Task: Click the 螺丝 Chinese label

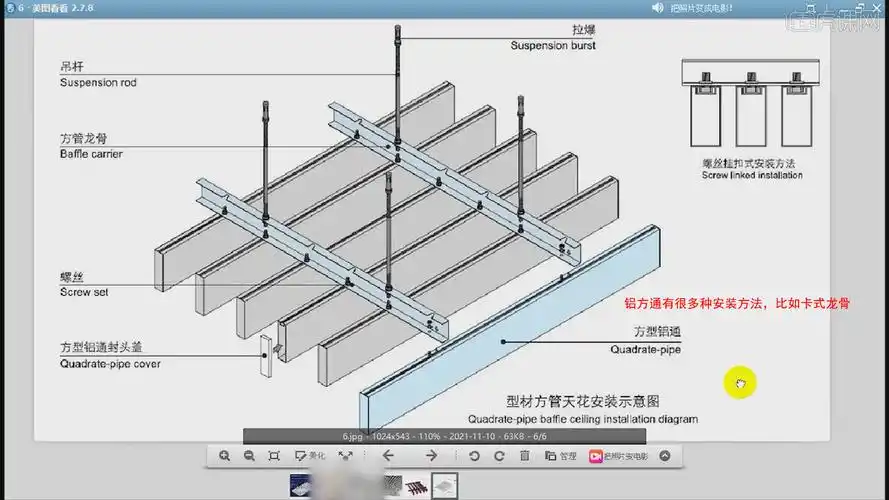Action: [72, 277]
